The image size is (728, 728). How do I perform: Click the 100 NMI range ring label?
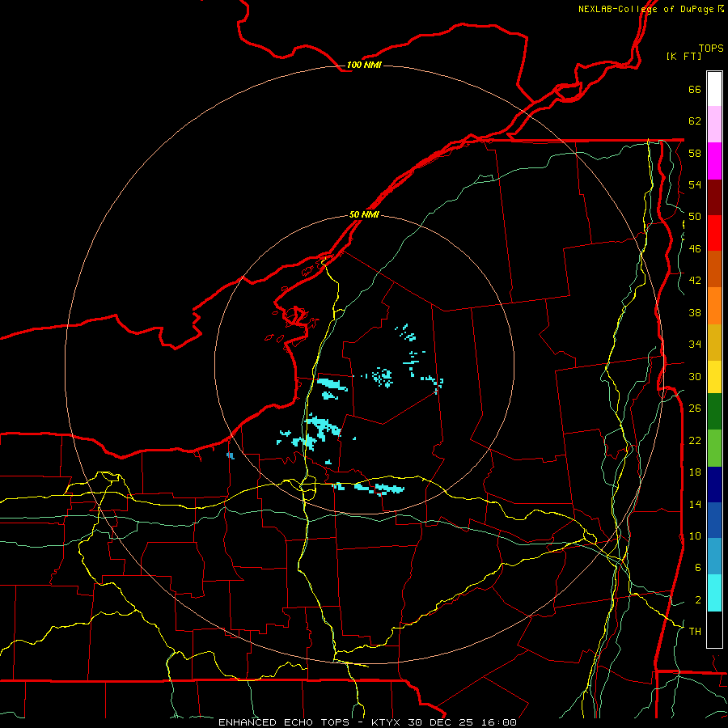[x=364, y=65]
